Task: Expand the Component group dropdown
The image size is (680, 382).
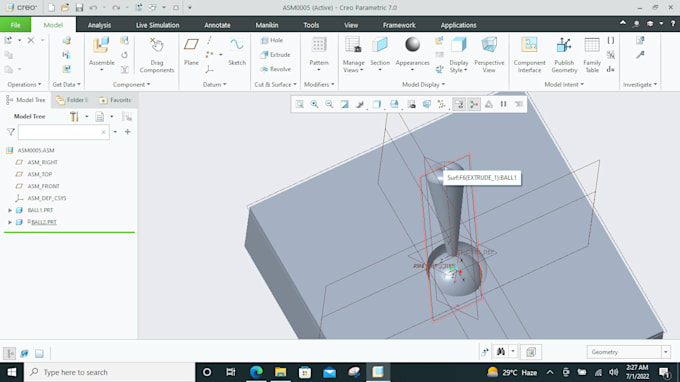Action: 131,85
